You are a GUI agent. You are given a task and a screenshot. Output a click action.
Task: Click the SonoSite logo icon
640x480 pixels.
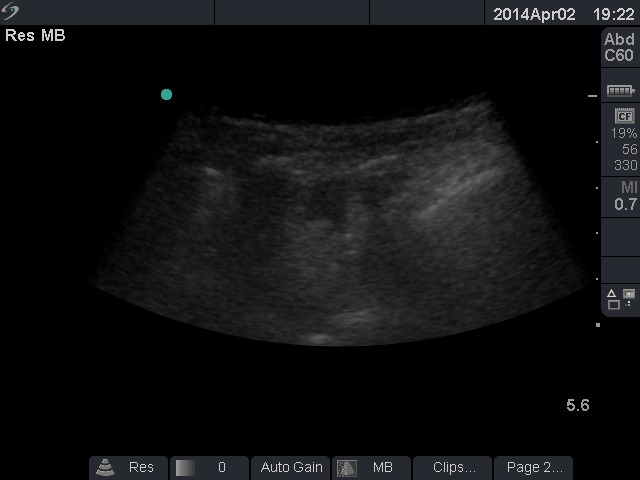coord(10,11)
